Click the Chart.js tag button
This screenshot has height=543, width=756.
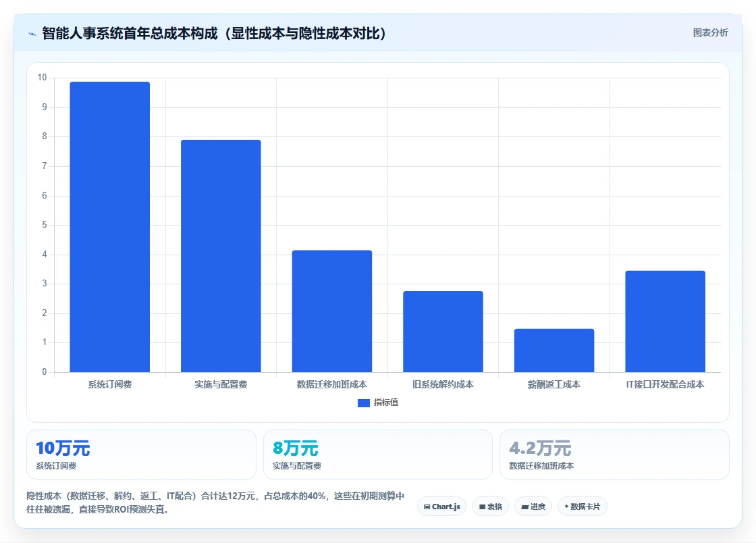(x=441, y=507)
